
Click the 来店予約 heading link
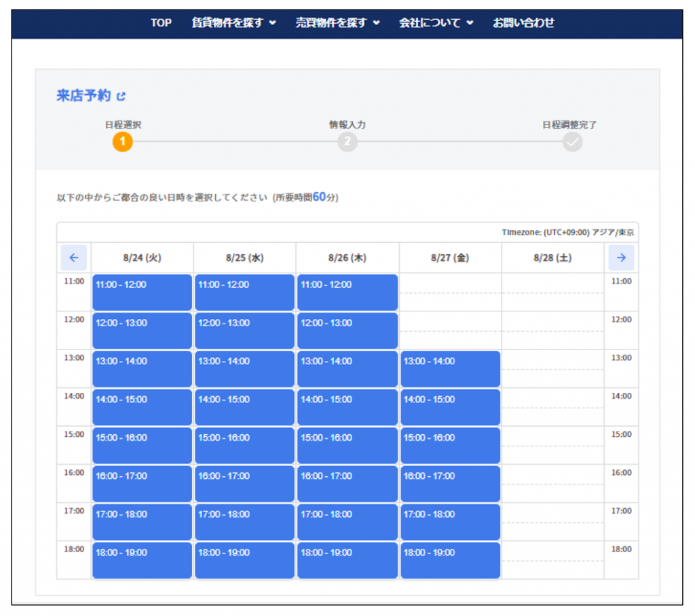click(83, 96)
